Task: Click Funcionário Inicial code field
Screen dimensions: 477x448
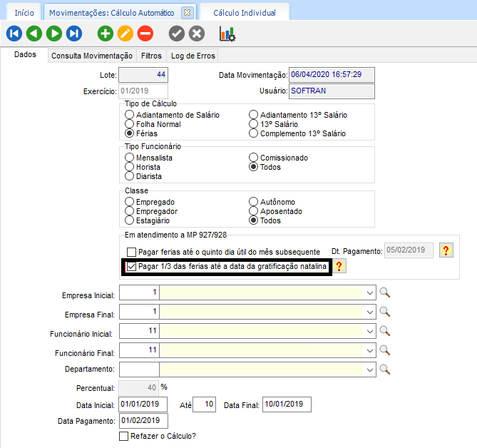Action: tap(139, 331)
